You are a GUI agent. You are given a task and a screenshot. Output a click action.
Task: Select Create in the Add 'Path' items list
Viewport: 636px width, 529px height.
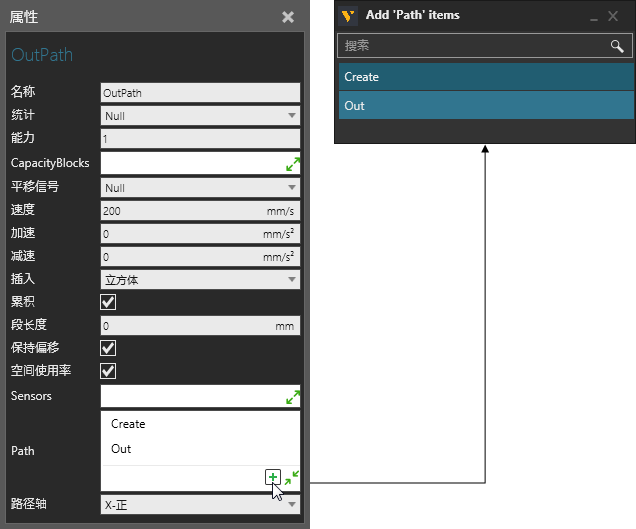(485, 77)
